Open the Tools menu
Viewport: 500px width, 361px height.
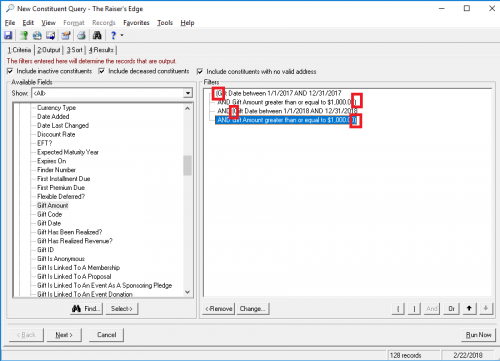[x=165, y=23]
